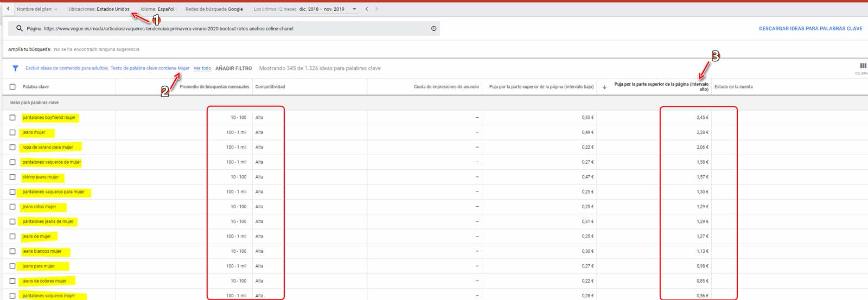The image size is (868, 300).
Task: Click the blue filter funnel icon
Action: 15,68
